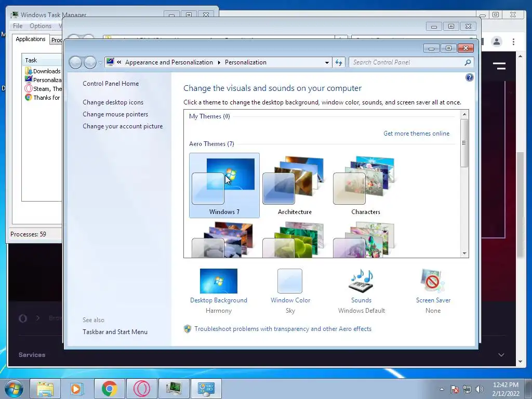Open Window Color settings swatch
532x399 pixels.
click(290, 281)
